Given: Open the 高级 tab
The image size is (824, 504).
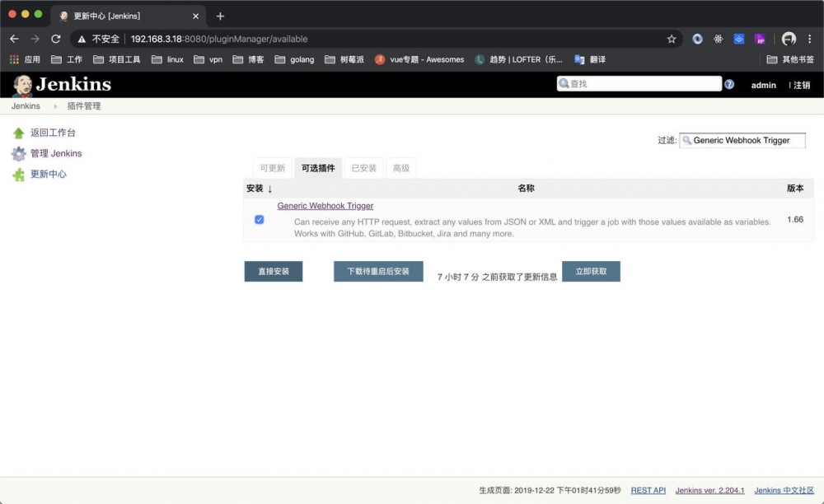Looking at the screenshot, I should 401,167.
